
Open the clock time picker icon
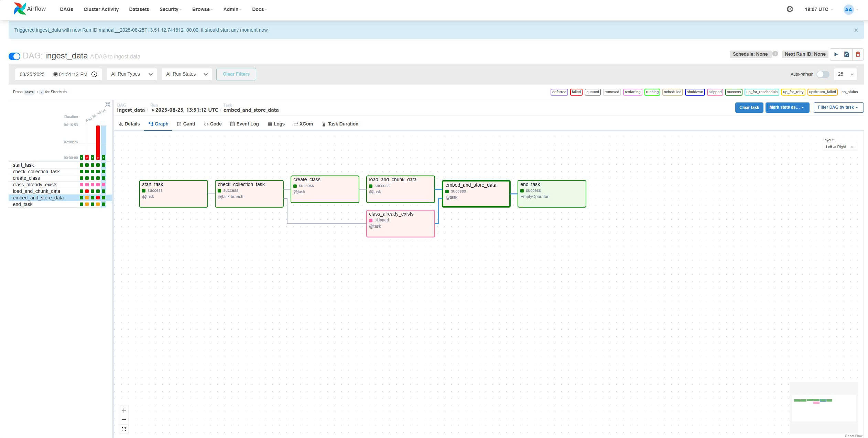[94, 74]
